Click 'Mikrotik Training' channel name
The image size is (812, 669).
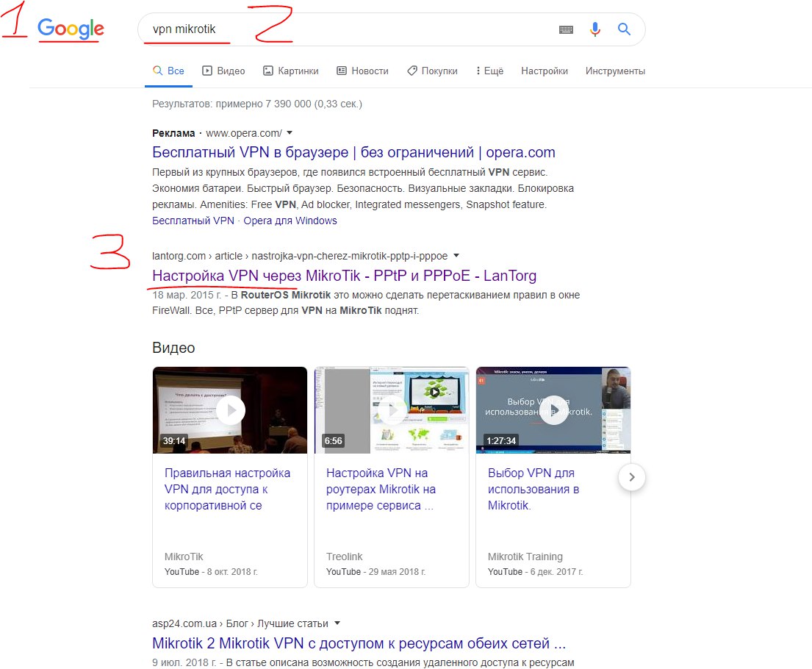point(525,557)
